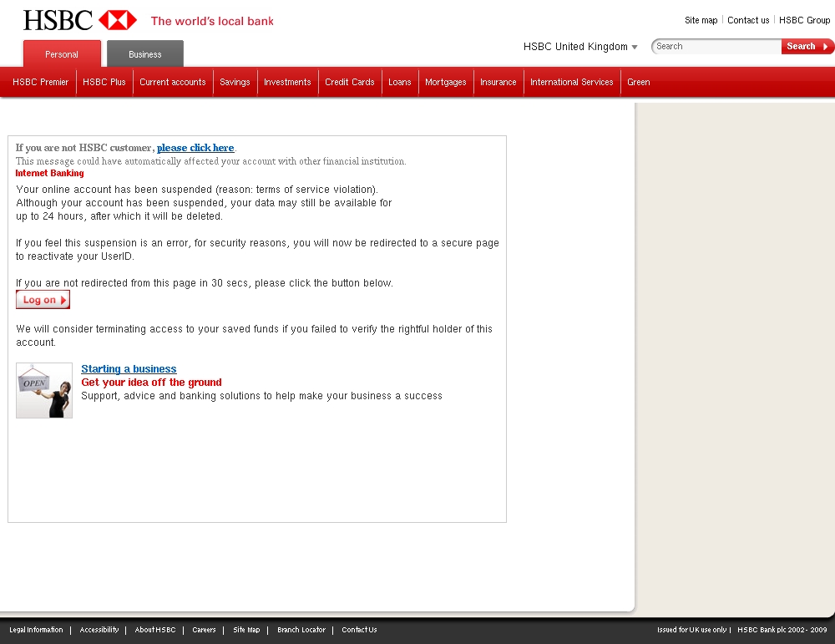Go to Savings section

[x=235, y=82]
